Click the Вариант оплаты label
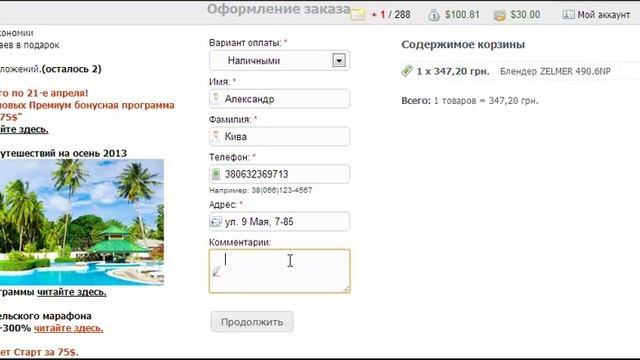The width and height of the screenshot is (640, 360). pos(245,43)
